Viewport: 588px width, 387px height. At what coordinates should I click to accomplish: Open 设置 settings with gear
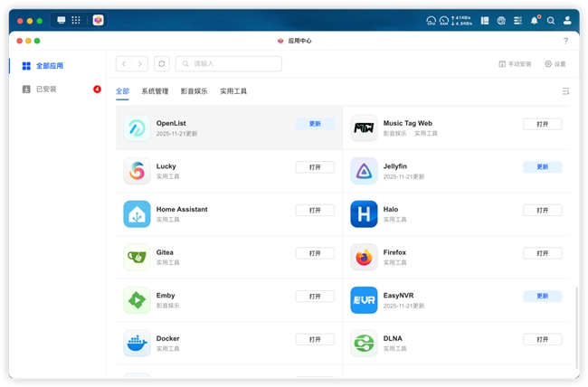click(x=555, y=64)
